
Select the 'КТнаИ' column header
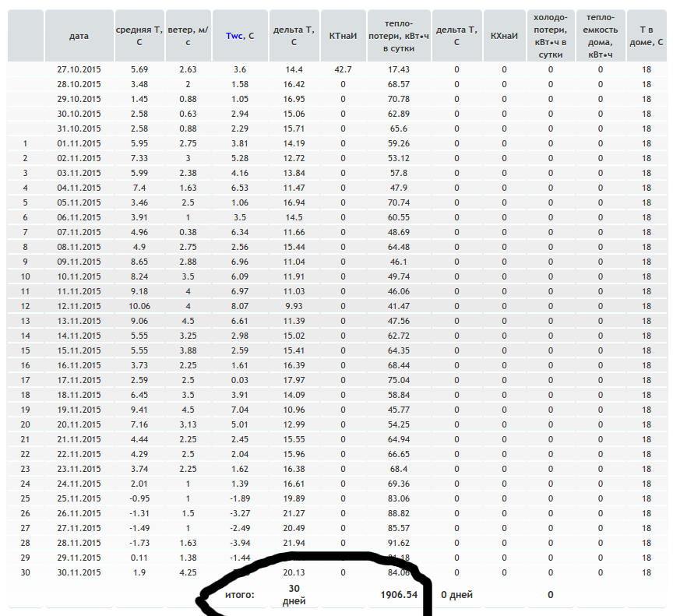343,36
